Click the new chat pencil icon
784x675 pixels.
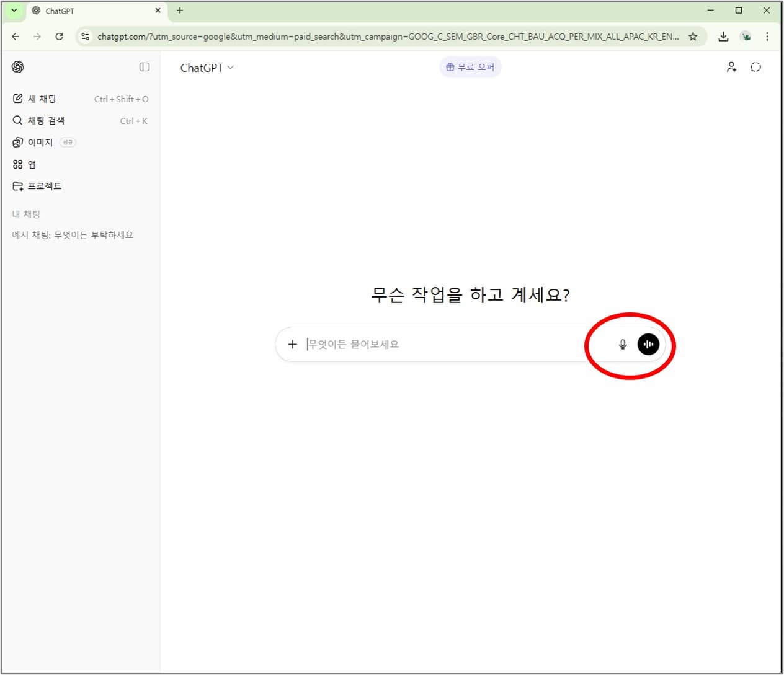pos(18,99)
